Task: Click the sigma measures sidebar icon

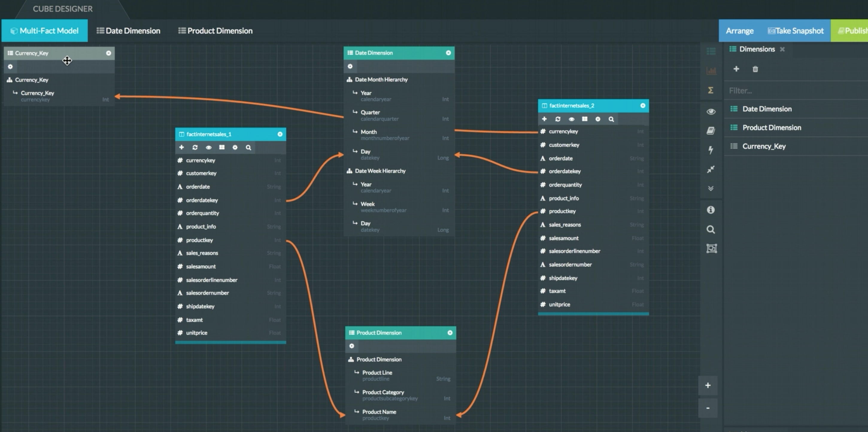Action: tap(711, 90)
